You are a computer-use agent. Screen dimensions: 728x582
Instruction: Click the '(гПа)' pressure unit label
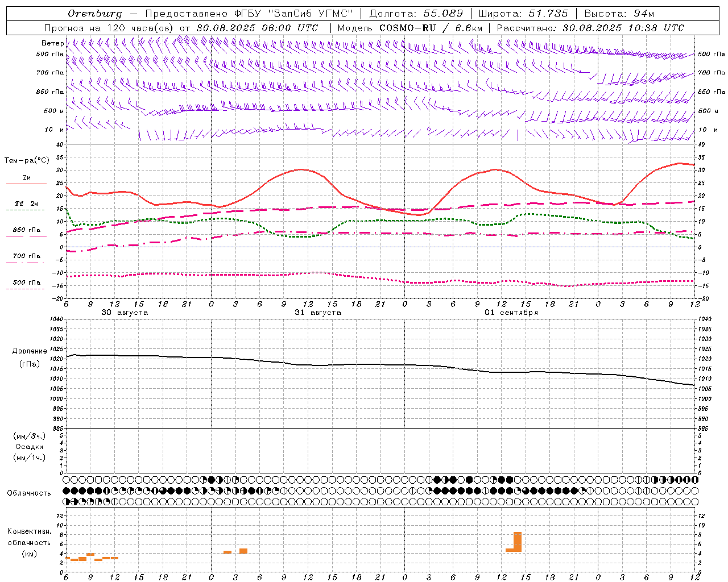point(30,364)
